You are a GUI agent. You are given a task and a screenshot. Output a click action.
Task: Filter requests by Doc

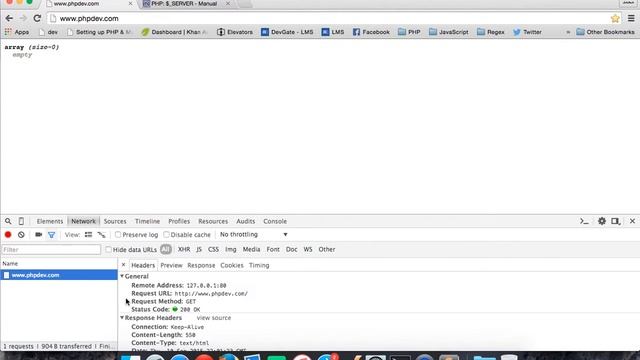(291, 249)
